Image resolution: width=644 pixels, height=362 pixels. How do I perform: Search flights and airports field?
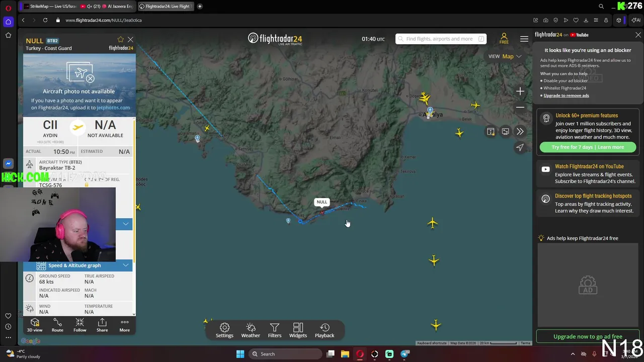(x=441, y=39)
